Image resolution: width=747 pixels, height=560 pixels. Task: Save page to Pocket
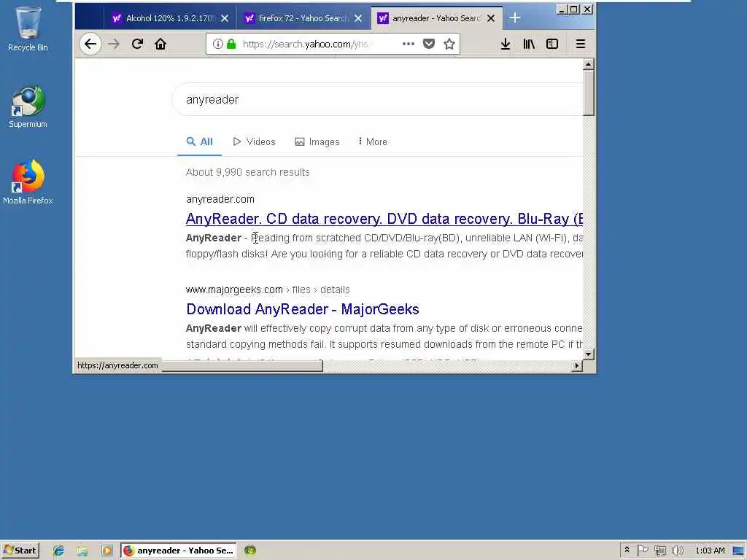pyautogui.click(x=429, y=44)
